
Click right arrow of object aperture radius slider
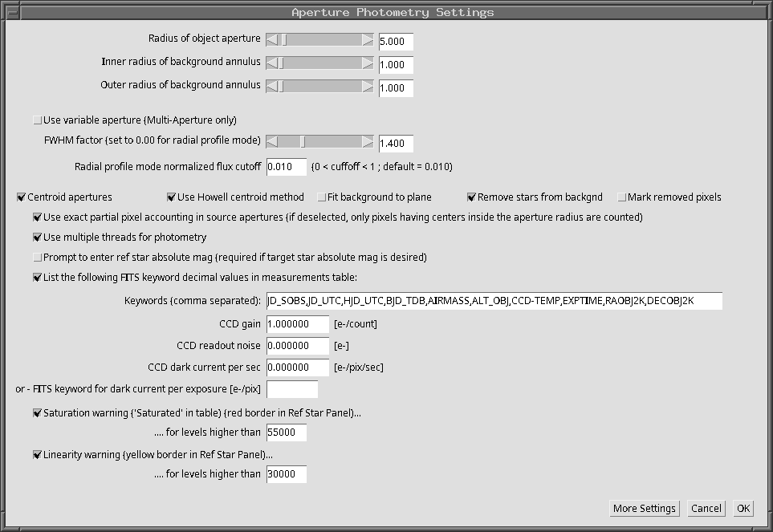[x=368, y=40]
